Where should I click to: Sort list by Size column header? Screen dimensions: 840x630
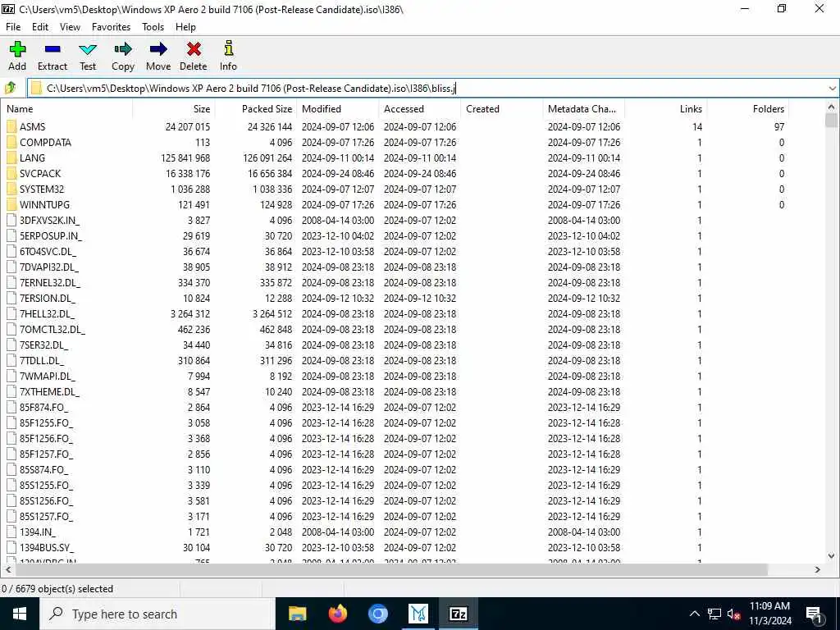(174, 109)
